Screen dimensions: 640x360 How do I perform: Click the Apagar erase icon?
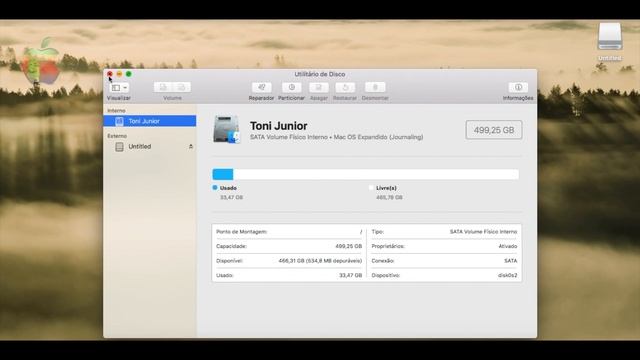coord(319,87)
